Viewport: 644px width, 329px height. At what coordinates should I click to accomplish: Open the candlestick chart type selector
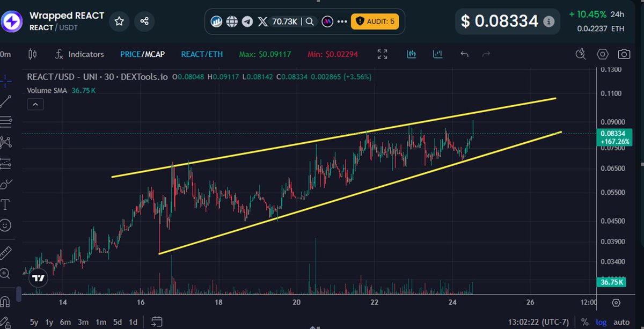click(32, 54)
